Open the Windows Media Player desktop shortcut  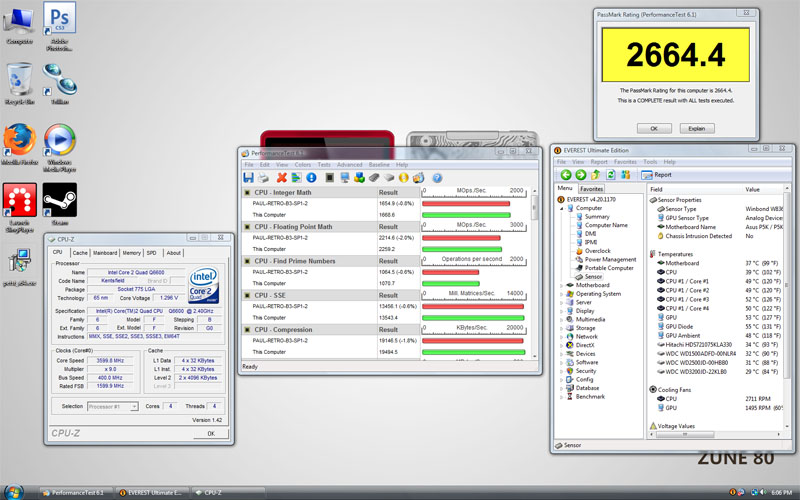pyautogui.click(x=60, y=146)
